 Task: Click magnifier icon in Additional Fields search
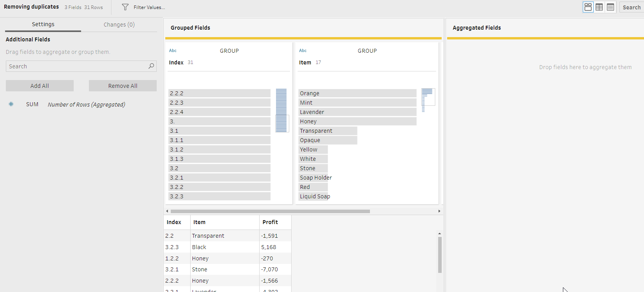(151, 66)
